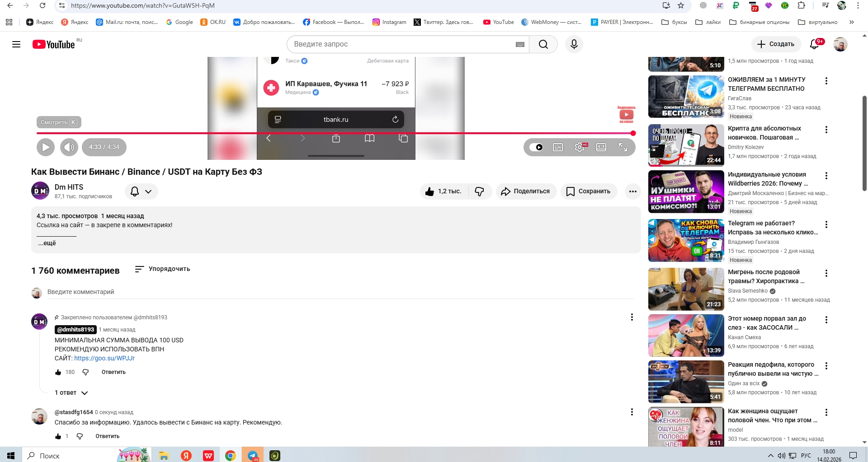
Task: Open Chrome from the taskbar
Action: tap(231, 456)
